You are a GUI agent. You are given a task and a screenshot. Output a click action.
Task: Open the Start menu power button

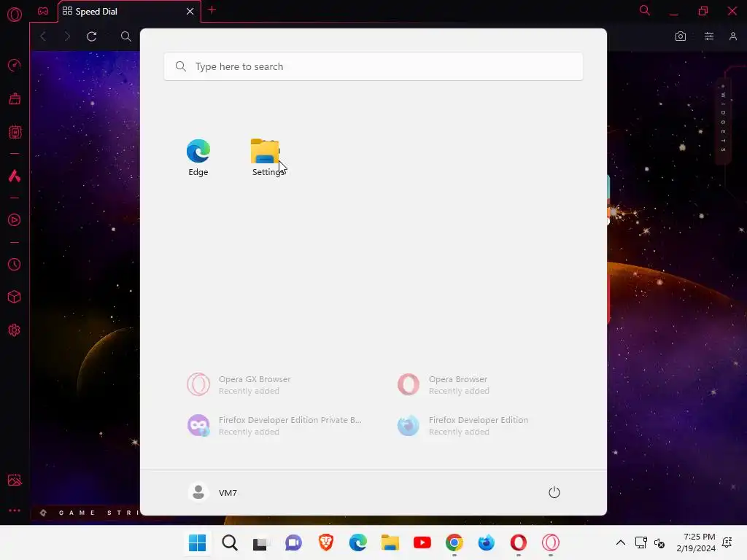coord(554,492)
